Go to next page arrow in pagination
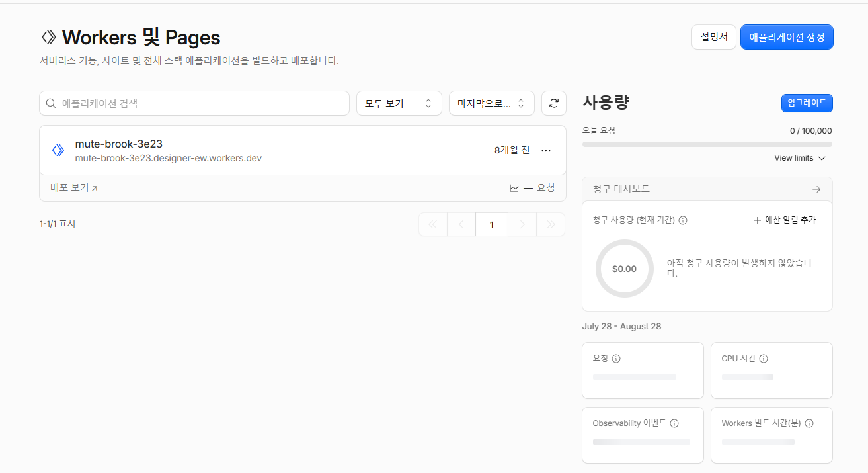Viewport: 868px width, 473px height. click(522, 224)
